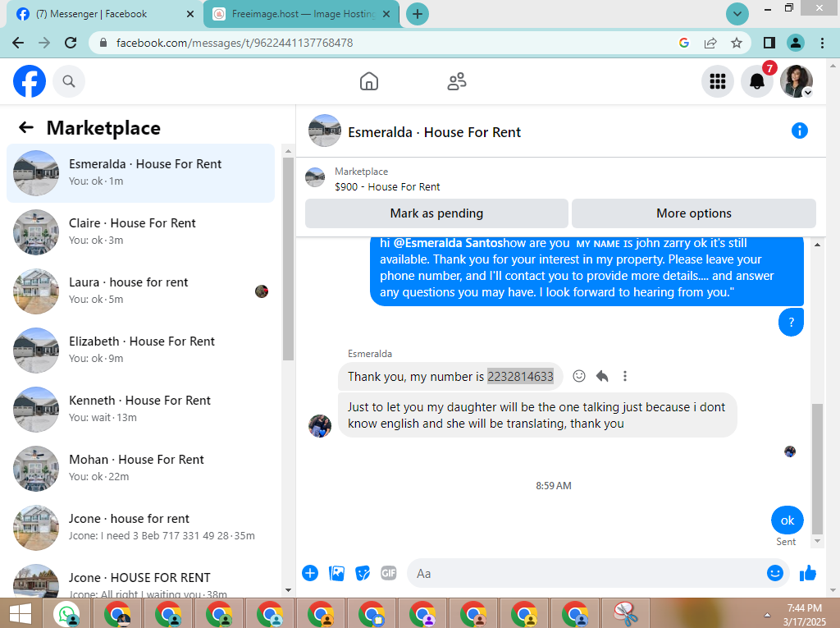This screenshot has width=840, height=628.
Task: Open conversation information icon
Action: coord(799,131)
